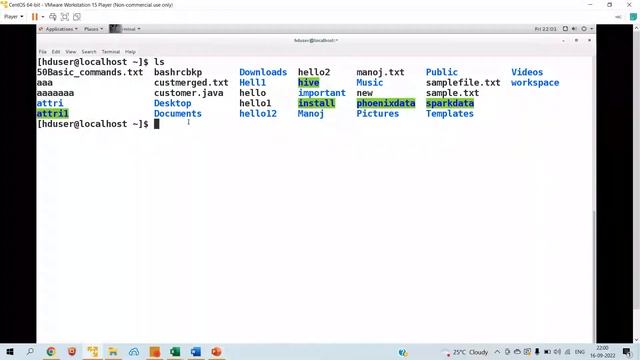Click the 'hive' highlighted directory name
640x360 pixels.
click(x=309, y=82)
